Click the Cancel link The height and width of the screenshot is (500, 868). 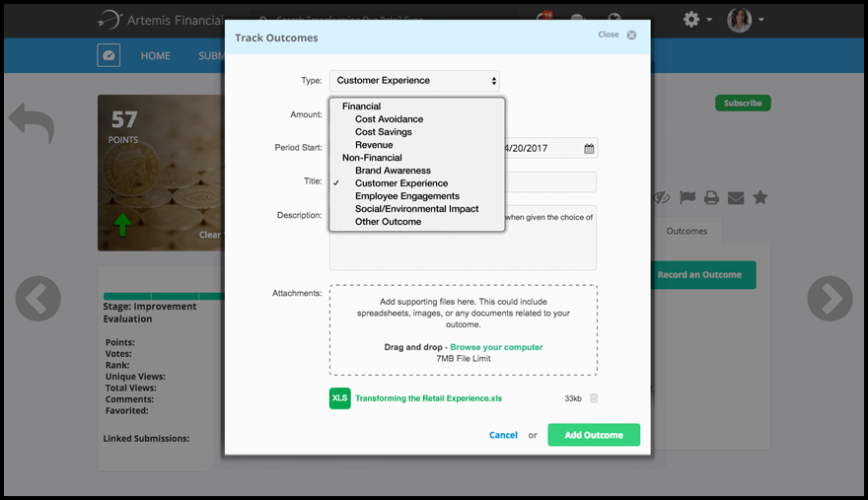[503, 435]
